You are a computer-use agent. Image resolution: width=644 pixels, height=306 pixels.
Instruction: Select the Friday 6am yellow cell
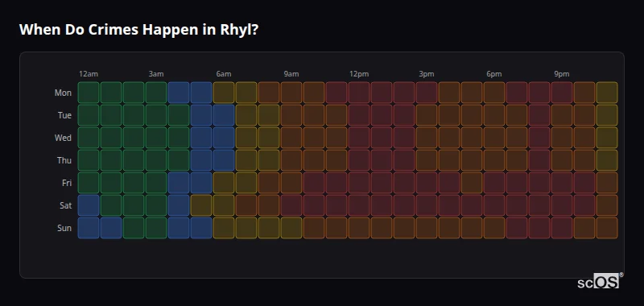(x=224, y=183)
